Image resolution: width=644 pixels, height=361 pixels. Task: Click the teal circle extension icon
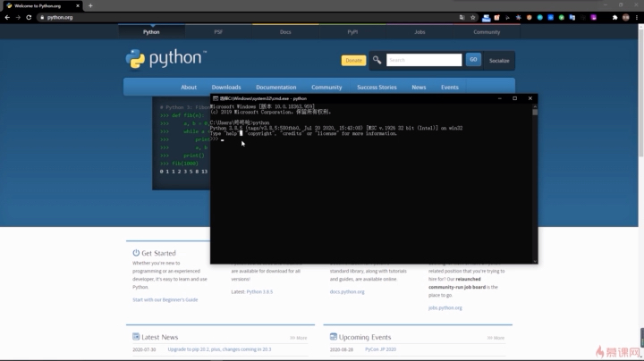tap(540, 17)
